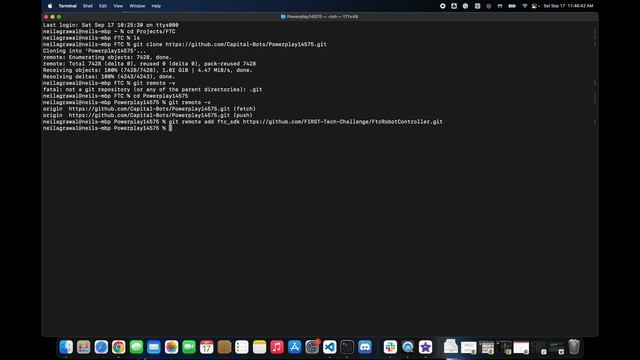This screenshot has width=640, height=360.
Task: Launch FaceTime from the dock
Action: 189,347
